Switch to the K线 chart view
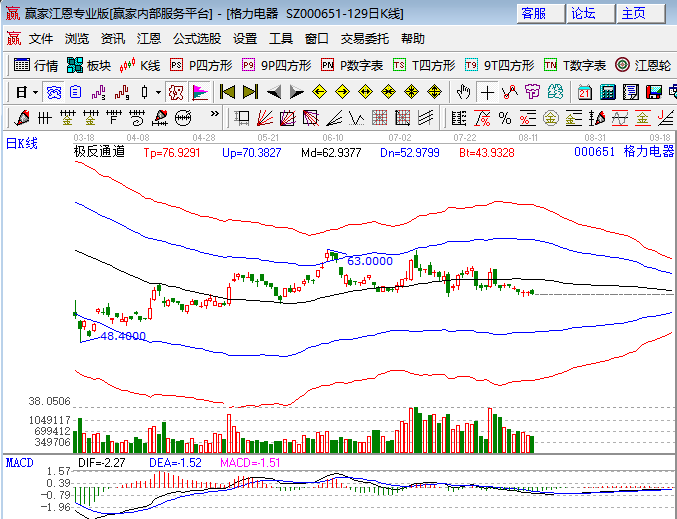677x519 pixels. (x=140, y=66)
